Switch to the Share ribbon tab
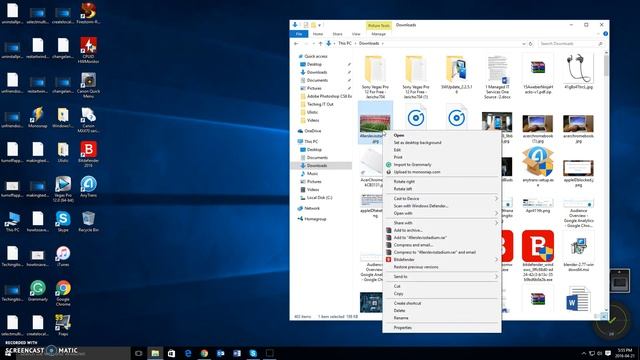The height and width of the screenshot is (360, 640). tap(337, 34)
